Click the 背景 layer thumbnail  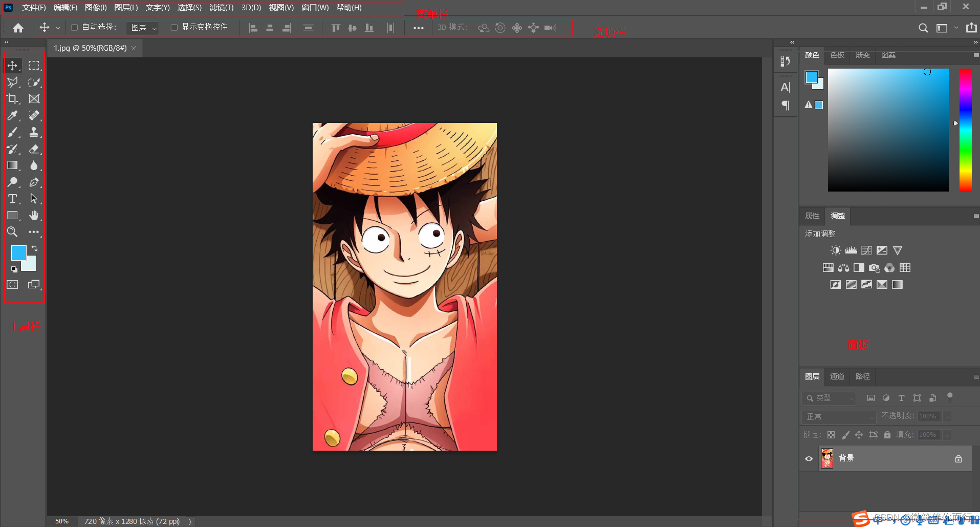827,458
